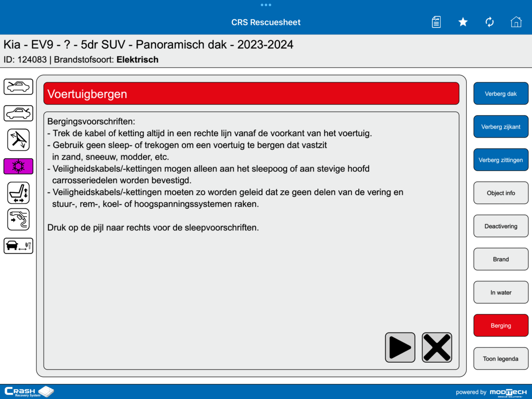532x399 pixels.
Task: Click the Kia EV9 vehicle title line
Action: (149, 45)
